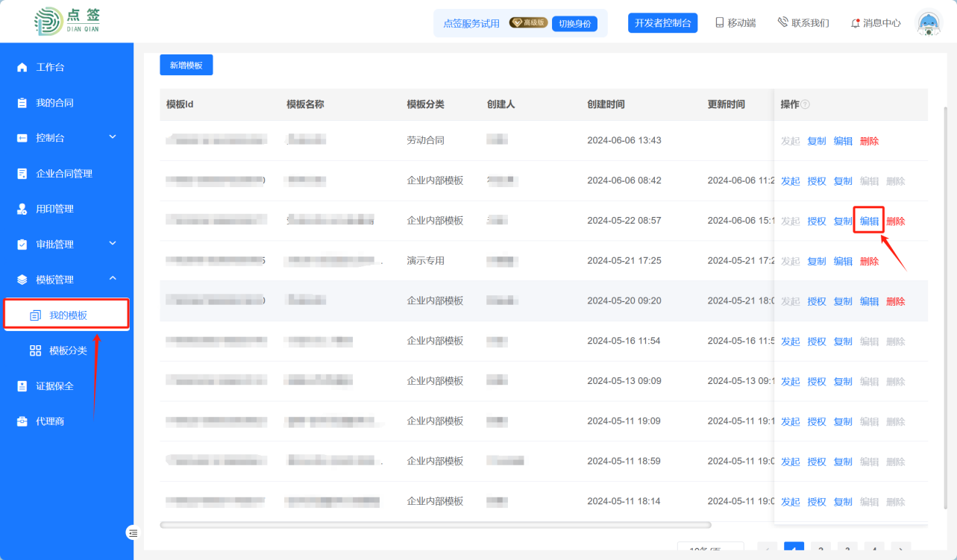Click 点签服务试用 text in header
This screenshot has width=957, height=560.
click(471, 23)
